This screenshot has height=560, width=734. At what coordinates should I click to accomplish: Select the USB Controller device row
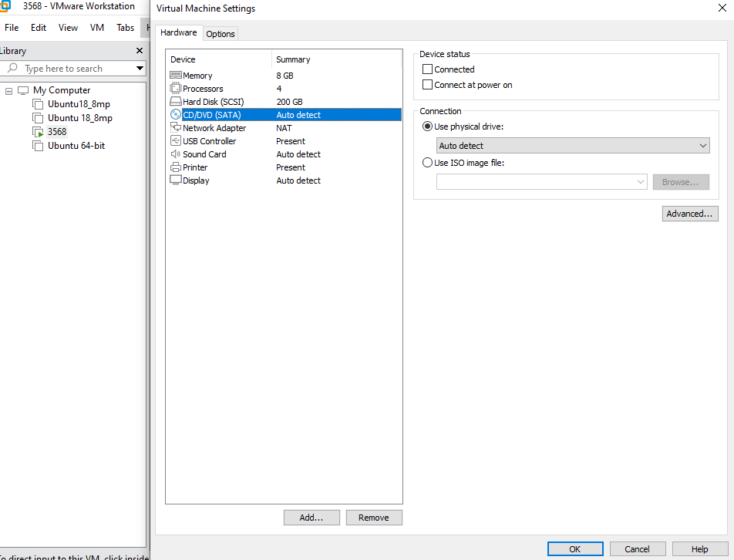[x=285, y=141]
